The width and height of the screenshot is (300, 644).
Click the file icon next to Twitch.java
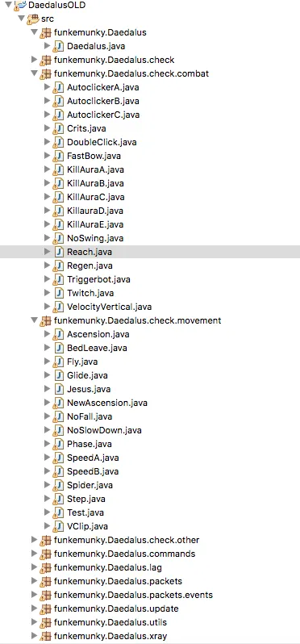pyautogui.click(x=59, y=293)
